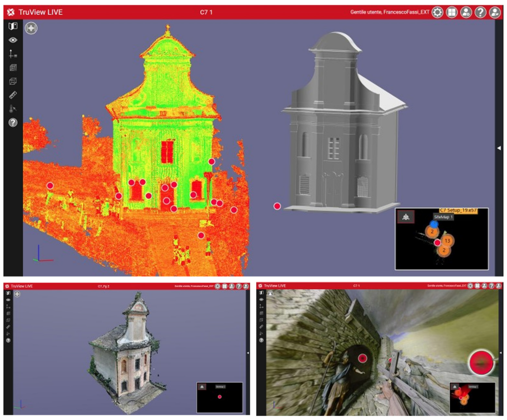This screenshot has width=507, height=420.
Task: Click the TruView LIVE logo
Action: pyautogui.click(x=11, y=12)
